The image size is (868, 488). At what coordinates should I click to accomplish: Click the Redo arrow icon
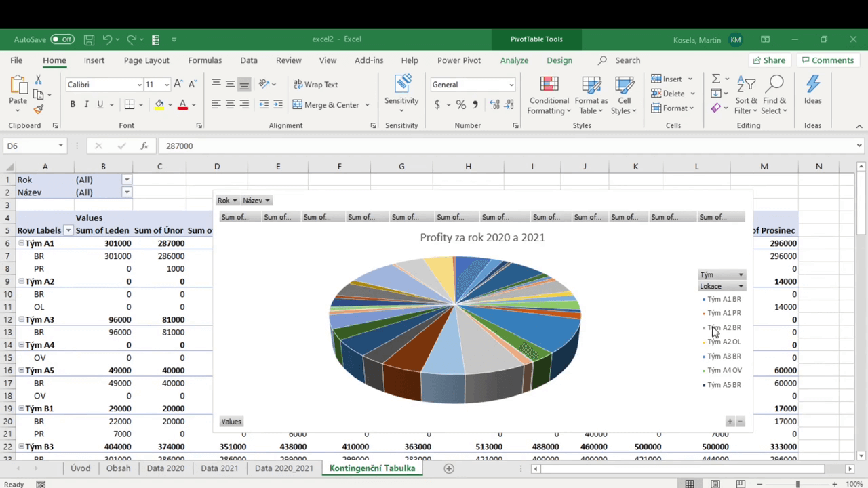(x=132, y=39)
